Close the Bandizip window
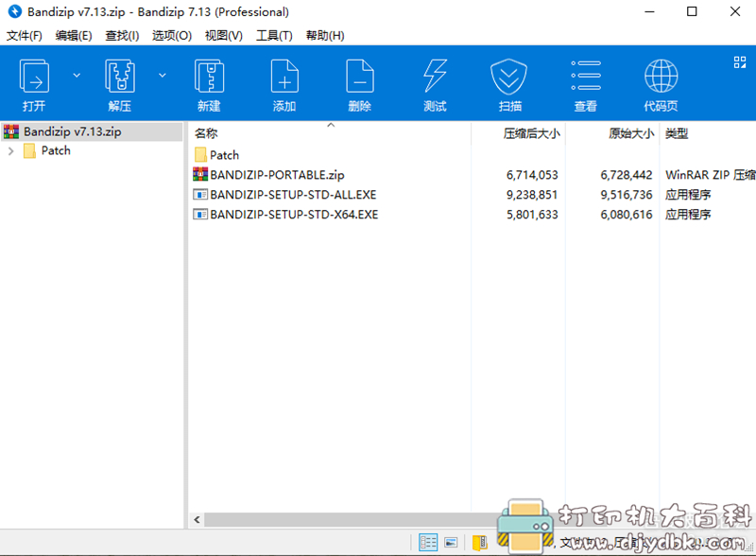The height and width of the screenshot is (556, 756). pyautogui.click(x=735, y=11)
